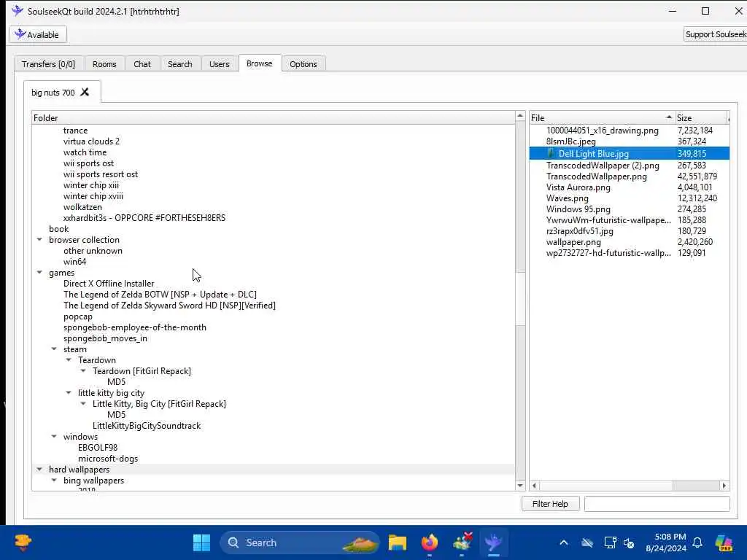Click the Available status button
Screen dimensions: 747x560
click(x=38, y=34)
